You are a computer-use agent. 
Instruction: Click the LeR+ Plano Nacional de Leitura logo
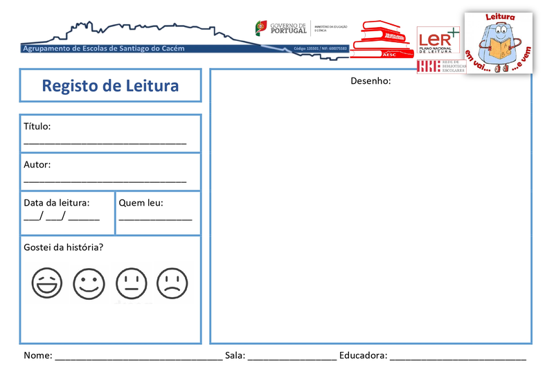tap(438, 42)
